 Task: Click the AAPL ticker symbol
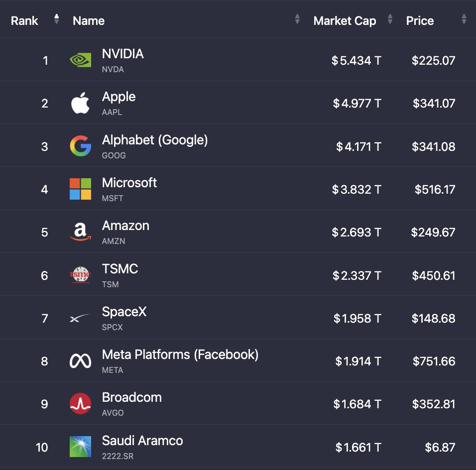(x=112, y=113)
